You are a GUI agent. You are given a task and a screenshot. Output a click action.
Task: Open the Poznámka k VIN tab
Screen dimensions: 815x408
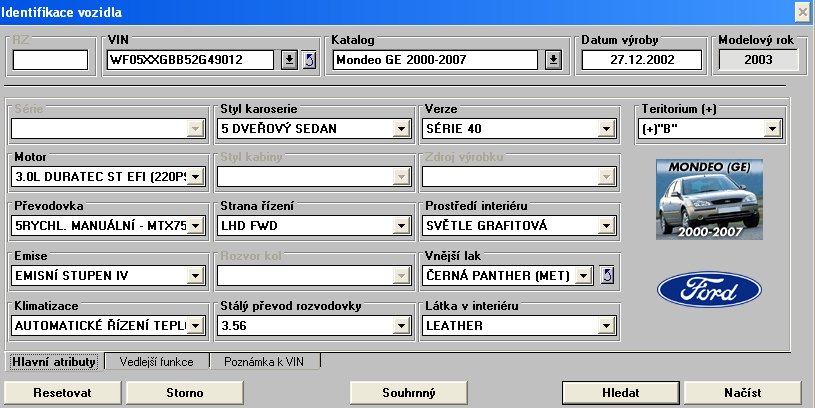click(264, 362)
